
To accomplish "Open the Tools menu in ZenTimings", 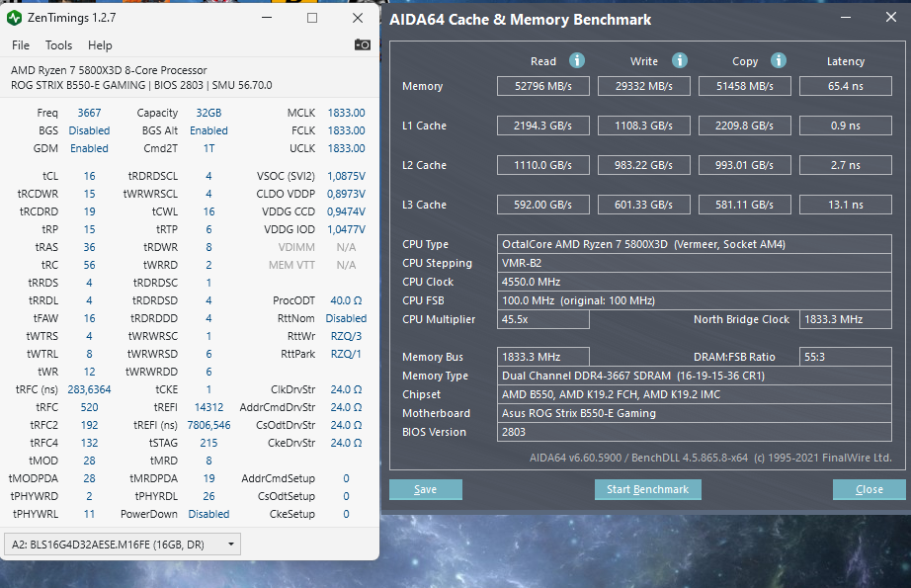I will (58, 45).
